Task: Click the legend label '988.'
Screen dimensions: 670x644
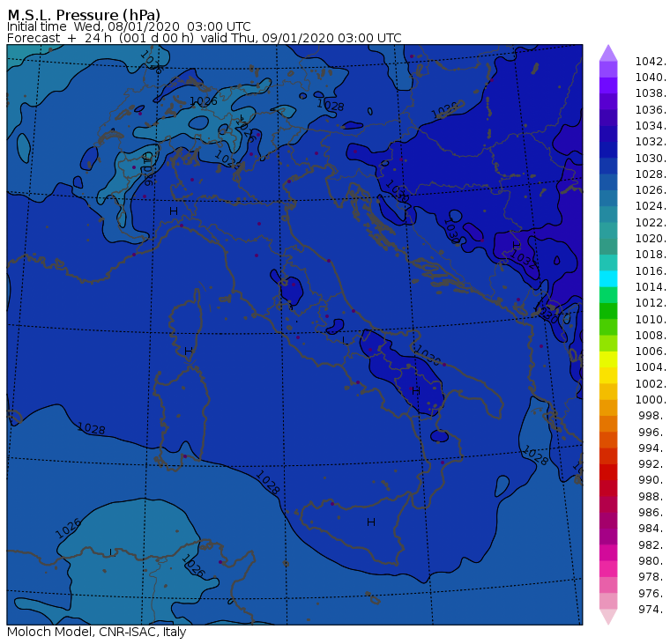Action: (652, 496)
